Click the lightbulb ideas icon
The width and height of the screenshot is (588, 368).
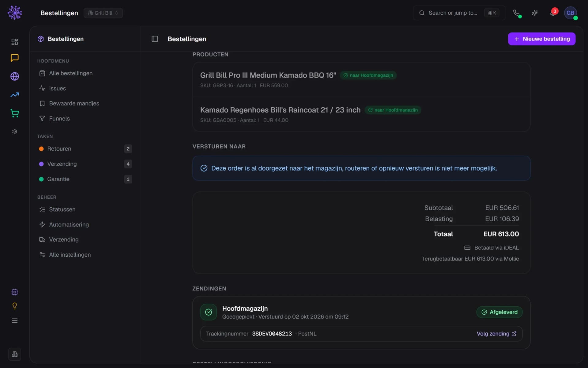point(15,306)
